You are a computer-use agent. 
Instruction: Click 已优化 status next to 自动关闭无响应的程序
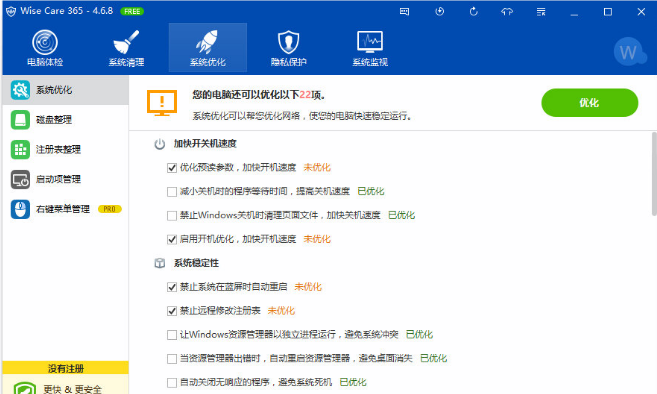click(353, 382)
